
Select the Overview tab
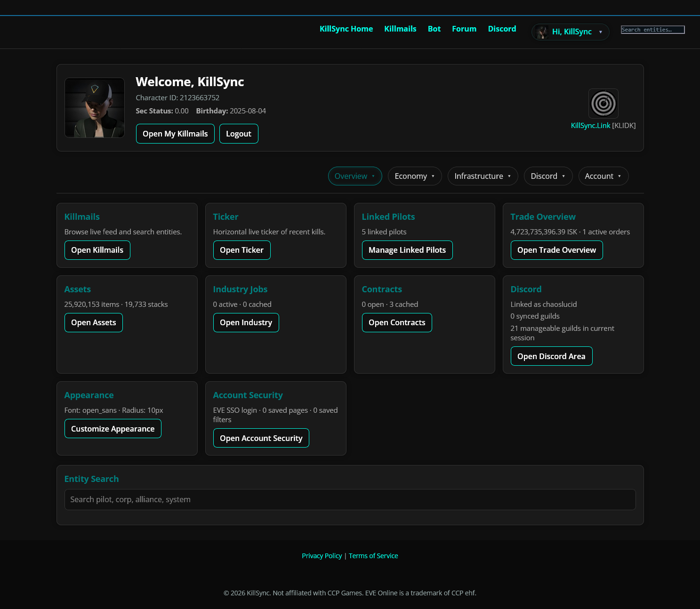pos(354,176)
